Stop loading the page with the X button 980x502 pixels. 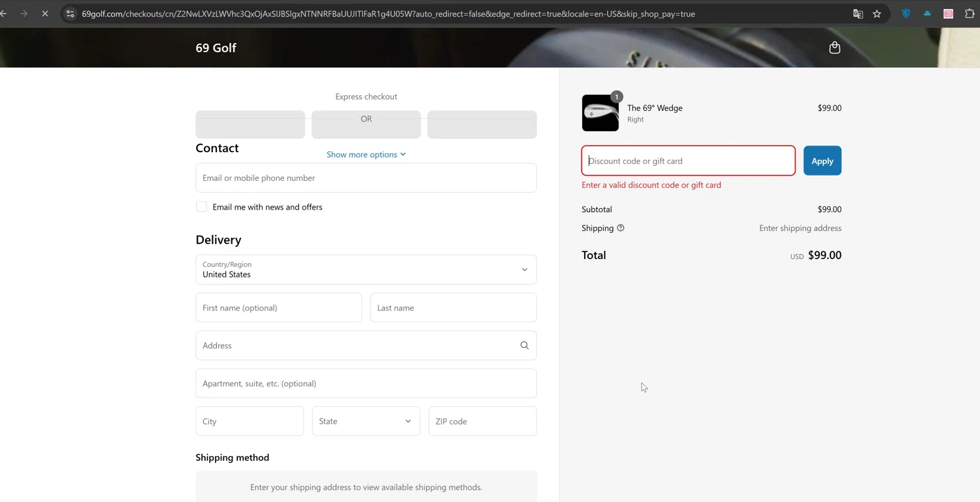(45, 14)
